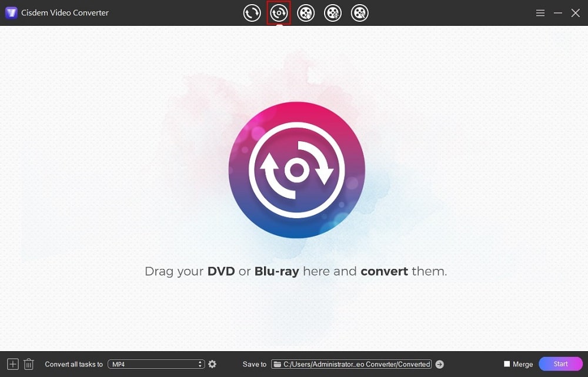Click the large DVD convert circle graphic
The image size is (588, 377).
[296, 170]
